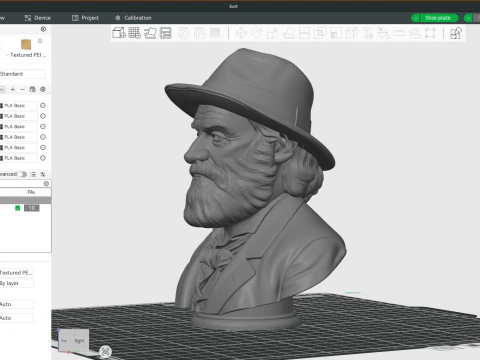This screenshot has width=480, height=360.
Task: Expand the arrow beside Slice plate
Action: click(x=415, y=18)
